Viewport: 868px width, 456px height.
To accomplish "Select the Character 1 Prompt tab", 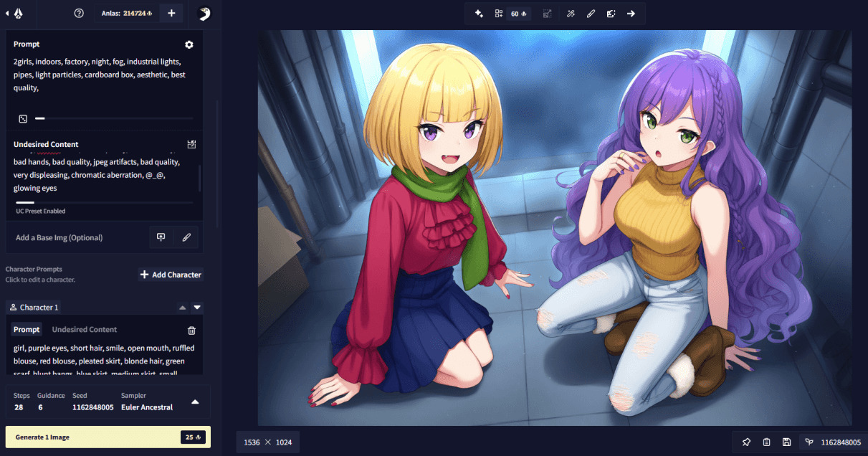I will click(27, 330).
